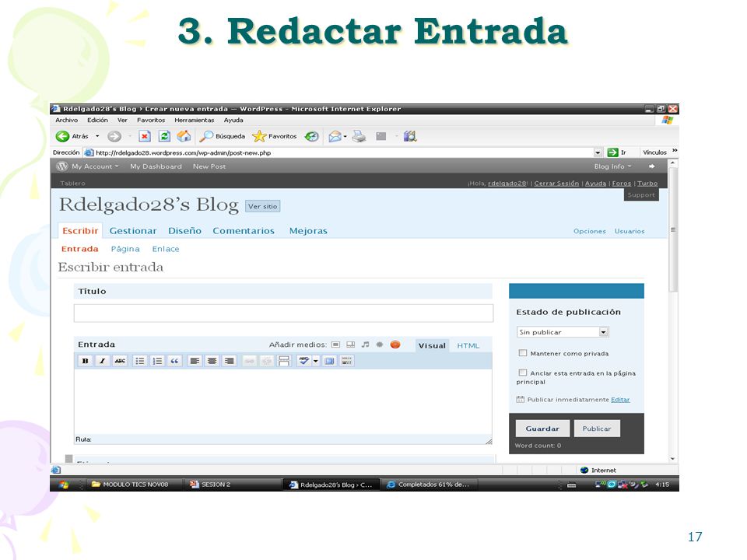Open the Opciones link

589,232
